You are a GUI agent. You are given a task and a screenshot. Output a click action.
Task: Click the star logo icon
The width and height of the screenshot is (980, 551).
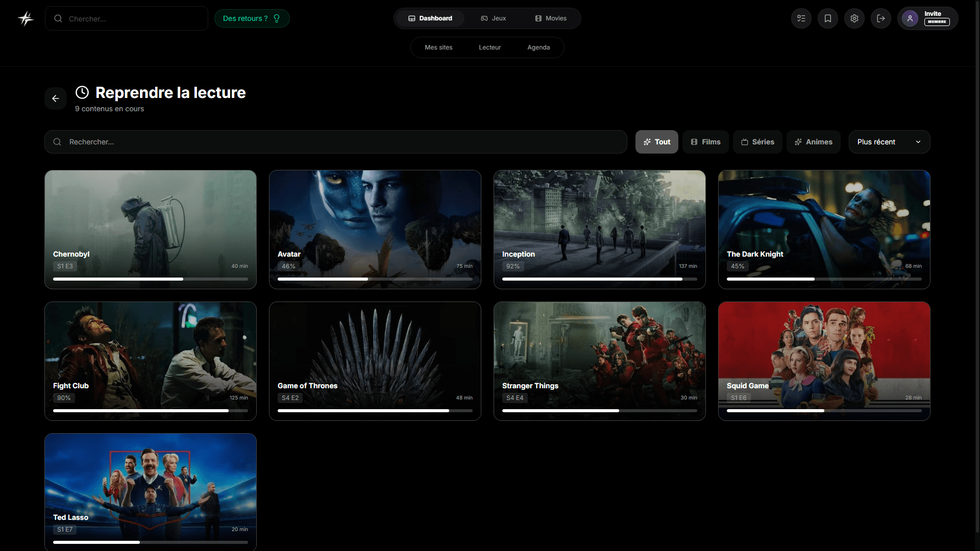pyautogui.click(x=26, y=18)
